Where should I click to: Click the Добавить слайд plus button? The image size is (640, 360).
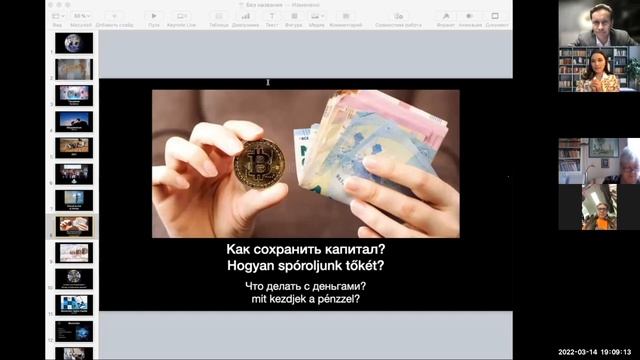click(x=114, y=16)
